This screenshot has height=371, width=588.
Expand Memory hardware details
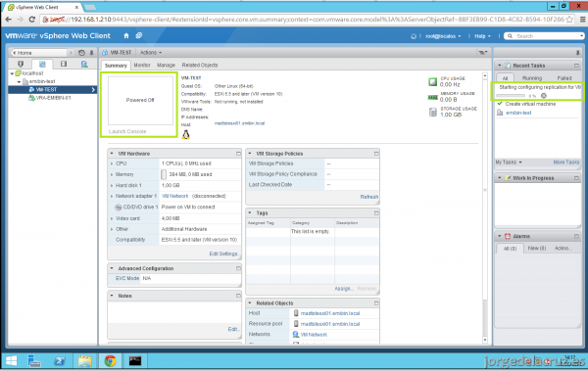112,174
